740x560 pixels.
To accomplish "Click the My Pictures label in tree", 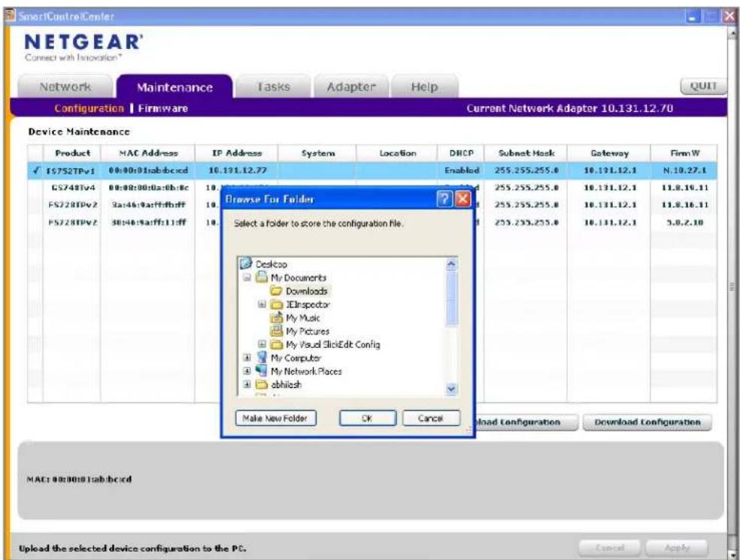I will (x=308, y=331).
